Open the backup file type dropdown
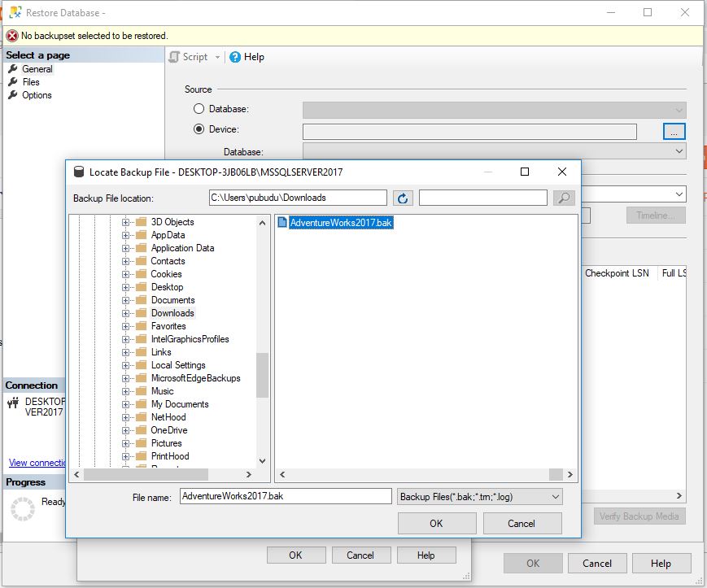This screenshot has height=588, width=707. (x=555, y=496)
